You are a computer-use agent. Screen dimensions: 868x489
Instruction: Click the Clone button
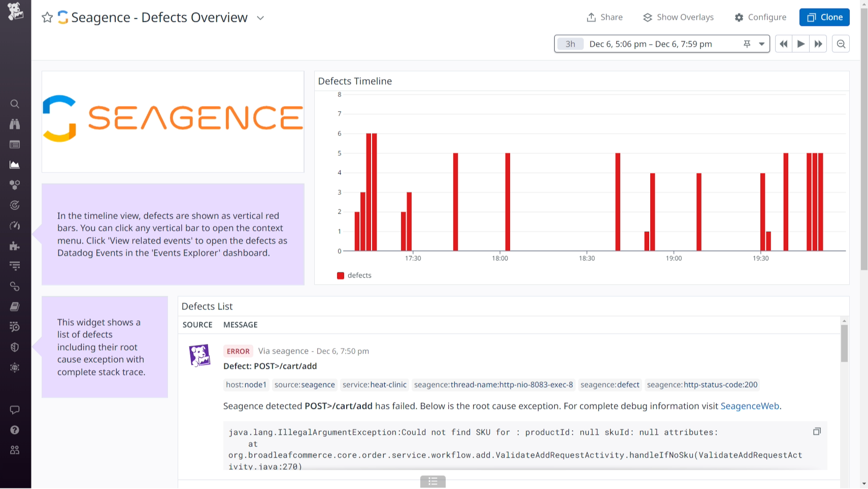point(824,17)
